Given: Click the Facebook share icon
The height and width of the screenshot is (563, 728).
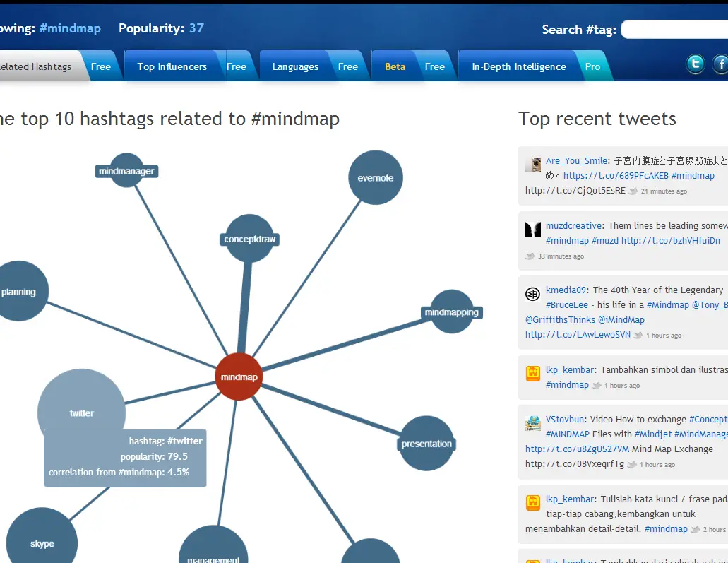Looking at the screenshot, I should (x=720, y=64).
